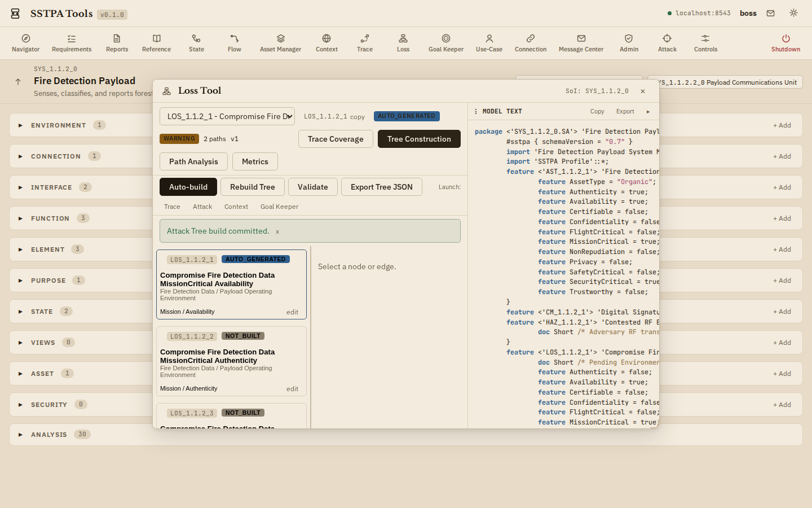The width and height of the screenshot is (812, 508).
Task: Open the Attack tool in top toolbar
Action: pyautogui.click(x=667, y=43)
